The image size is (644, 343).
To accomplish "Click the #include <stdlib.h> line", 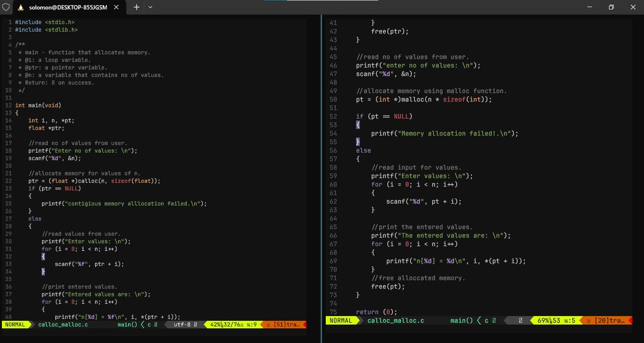I will point(46,30).
